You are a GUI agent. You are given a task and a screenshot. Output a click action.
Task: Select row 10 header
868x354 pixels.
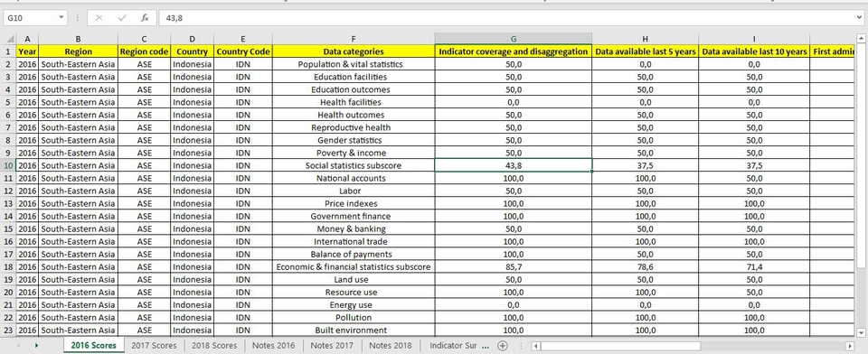(9, 165)
